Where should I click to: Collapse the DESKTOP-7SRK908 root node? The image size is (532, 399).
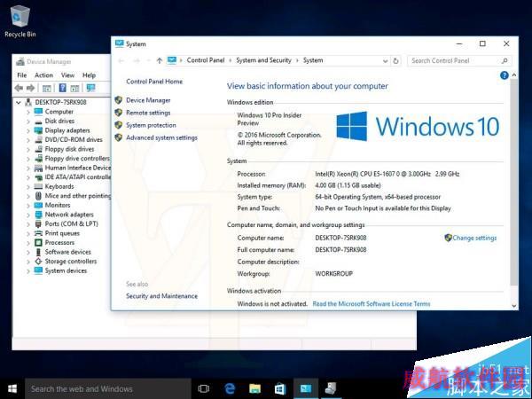click(19, 102)
